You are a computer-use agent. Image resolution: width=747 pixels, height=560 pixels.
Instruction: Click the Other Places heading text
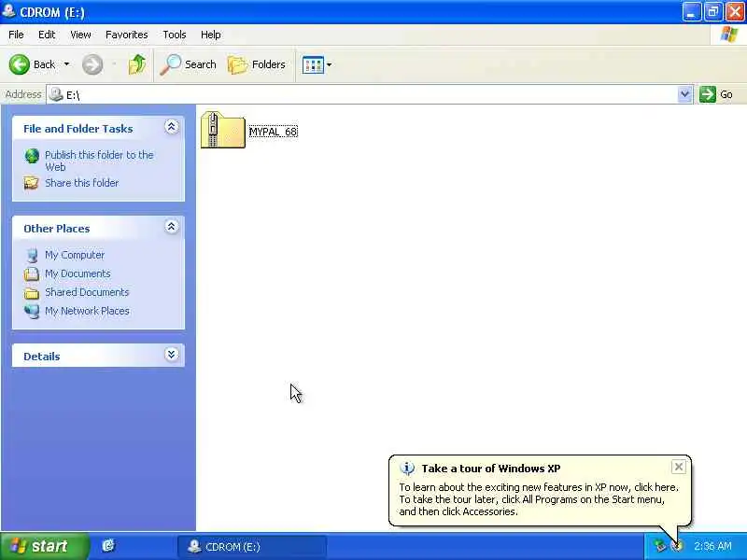pyautogui.click(x=57, y=229)
